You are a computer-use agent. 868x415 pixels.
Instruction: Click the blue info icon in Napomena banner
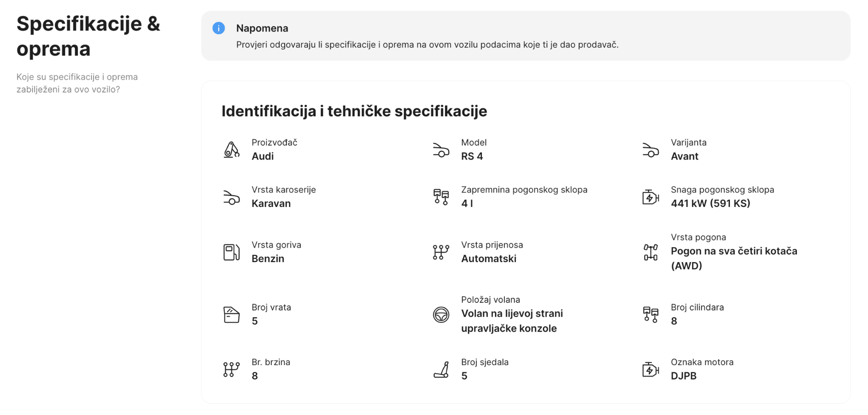pos(219,29)
